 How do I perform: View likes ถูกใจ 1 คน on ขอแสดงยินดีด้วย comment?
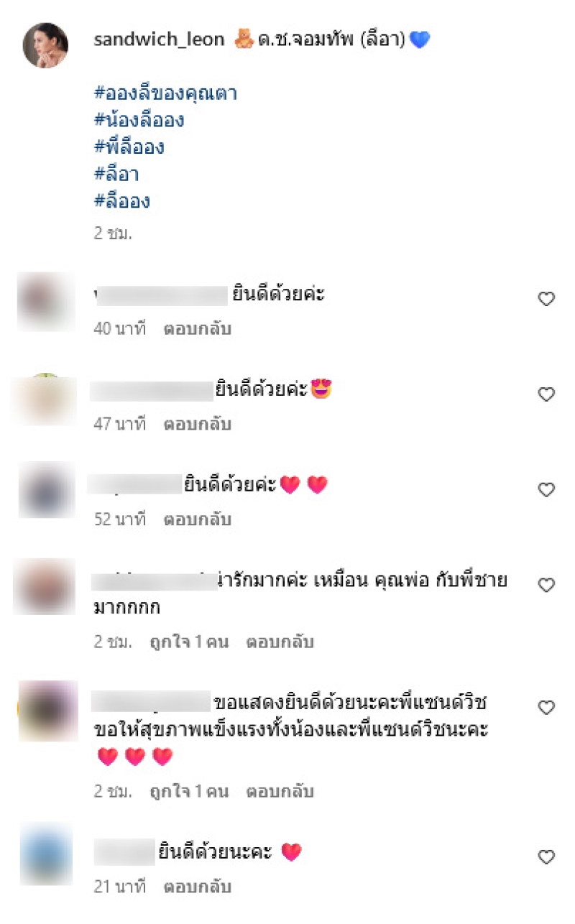point(189,792)
